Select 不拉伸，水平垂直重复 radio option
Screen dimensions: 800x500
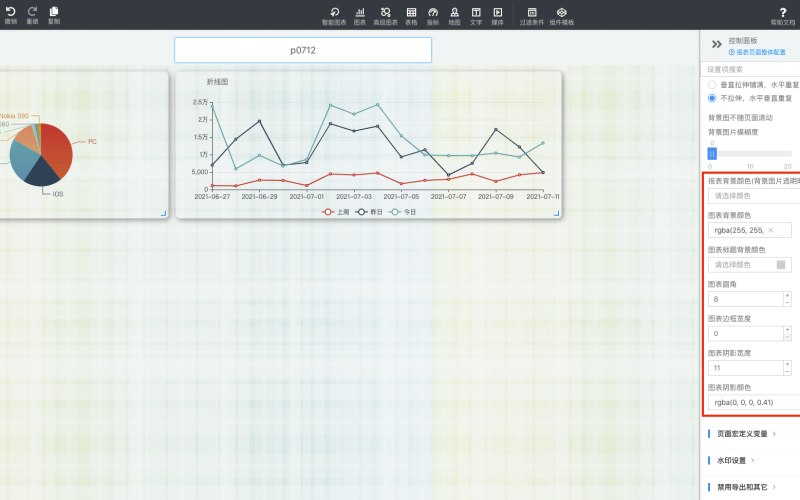click(712, 98)
